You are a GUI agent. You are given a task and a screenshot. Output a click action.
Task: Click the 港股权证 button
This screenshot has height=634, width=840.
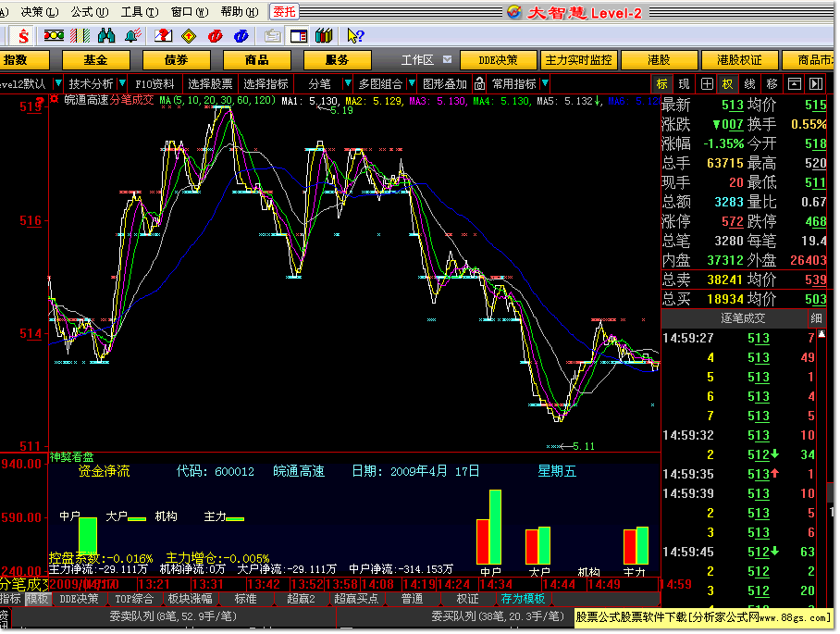coord(739,60)
